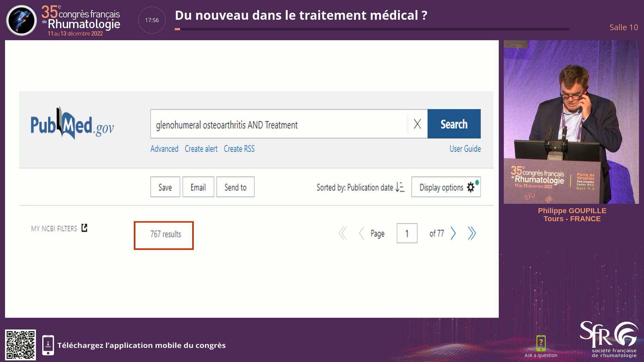Image resolution: width=644 pixels, height=362 pixels.
Task: Open the Display options dropdown
Action: tap(446, 187)
